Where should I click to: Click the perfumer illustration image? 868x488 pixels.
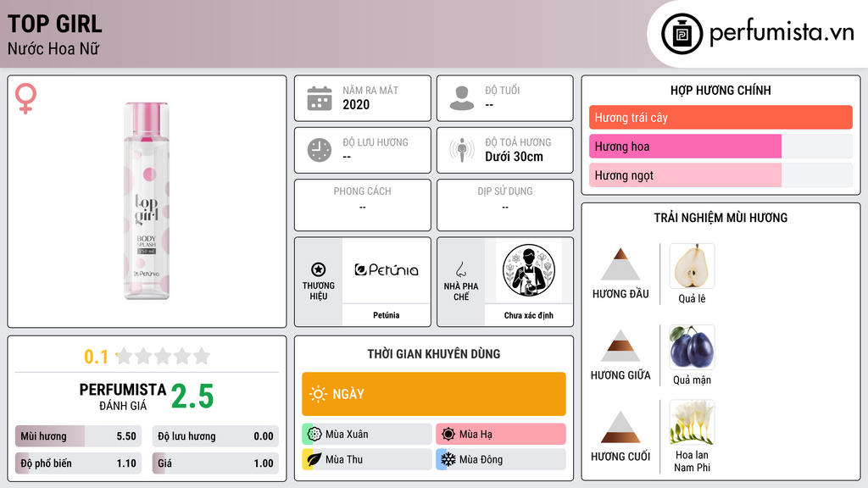pyautogui.click(x=529, y=270)
